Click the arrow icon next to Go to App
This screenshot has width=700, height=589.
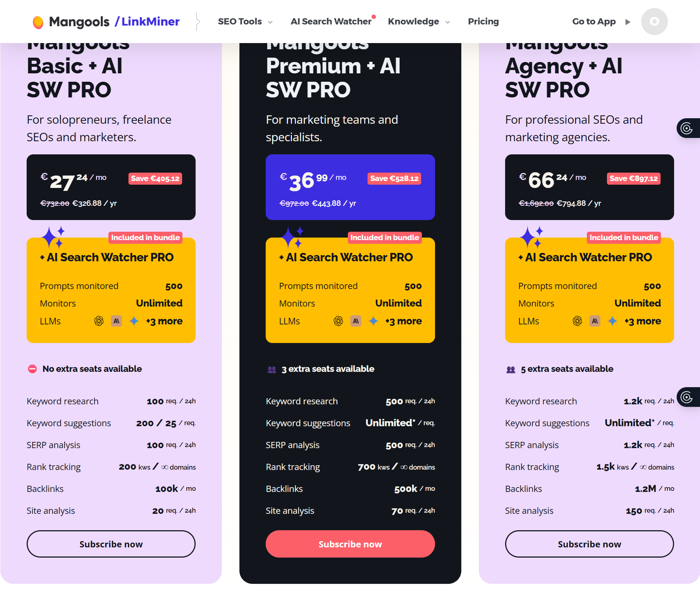tap(628, 22)
